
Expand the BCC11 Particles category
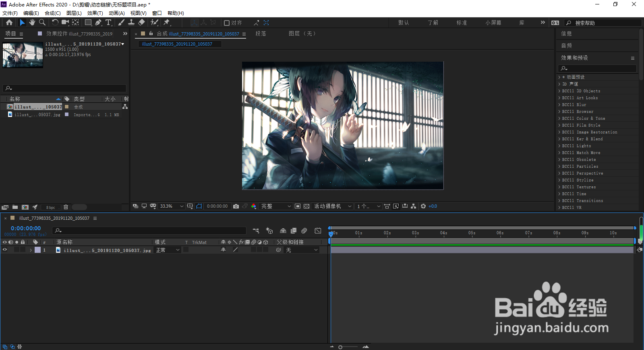pyautogui.click(x=559, y=167)
